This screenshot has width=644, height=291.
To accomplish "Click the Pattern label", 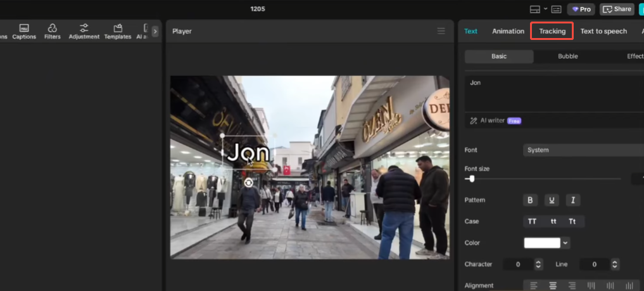I will click(475, 200).
